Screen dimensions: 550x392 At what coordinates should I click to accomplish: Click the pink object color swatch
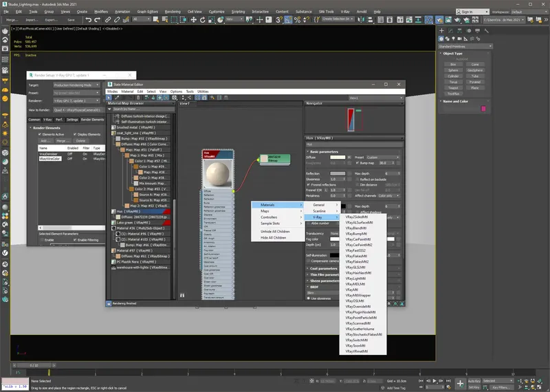pyautogui.click(x=484, y=108)
